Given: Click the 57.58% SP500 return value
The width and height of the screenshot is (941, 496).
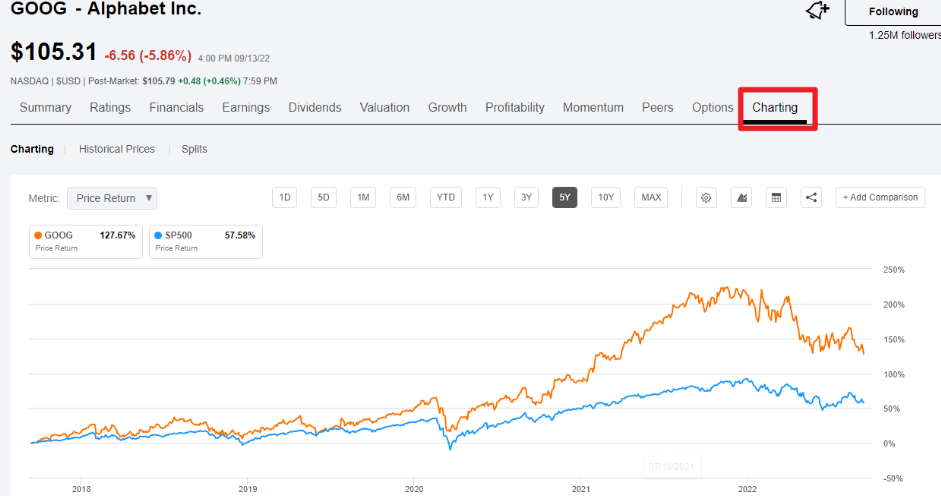Looking at the screenshot, I should 240,235.
